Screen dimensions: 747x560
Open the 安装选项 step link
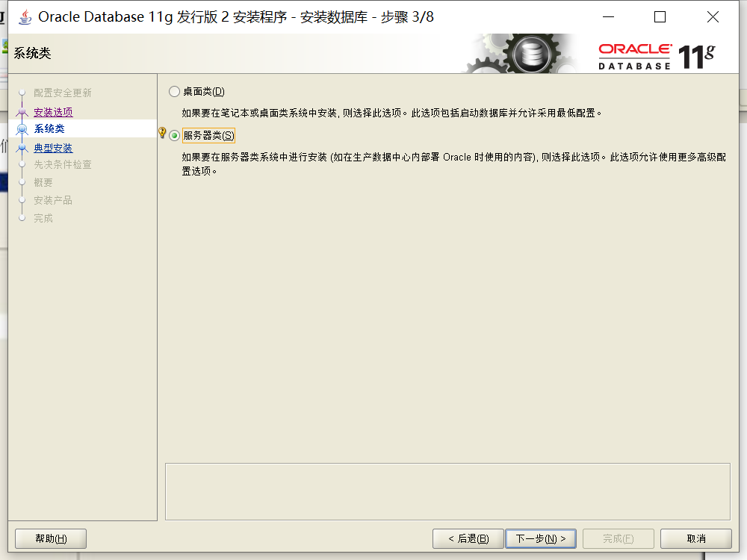tap(53, 112)
